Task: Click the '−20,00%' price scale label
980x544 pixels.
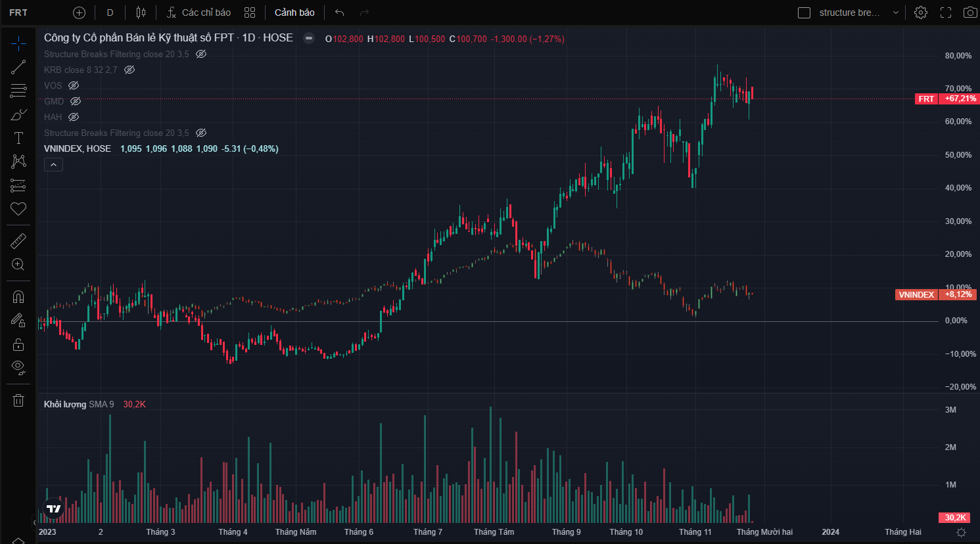Action: (x=961, y=387)
